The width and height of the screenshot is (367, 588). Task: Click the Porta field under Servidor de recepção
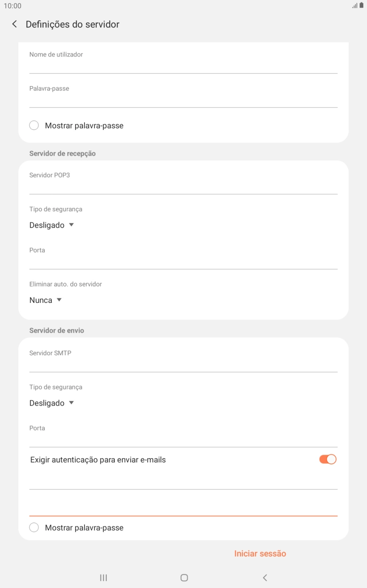[183, 259]
